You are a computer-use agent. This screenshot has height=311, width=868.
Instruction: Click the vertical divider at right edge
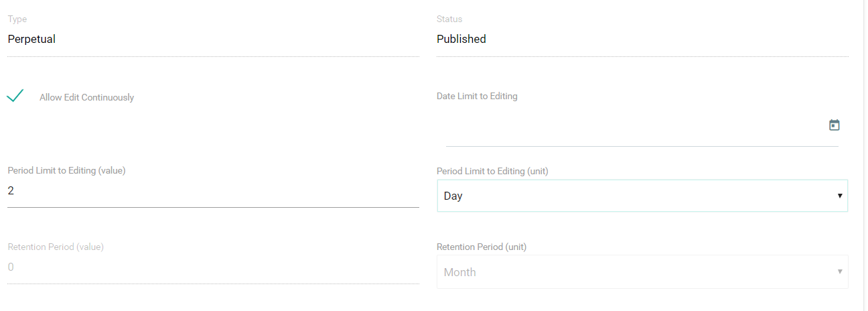pos(864,155)
